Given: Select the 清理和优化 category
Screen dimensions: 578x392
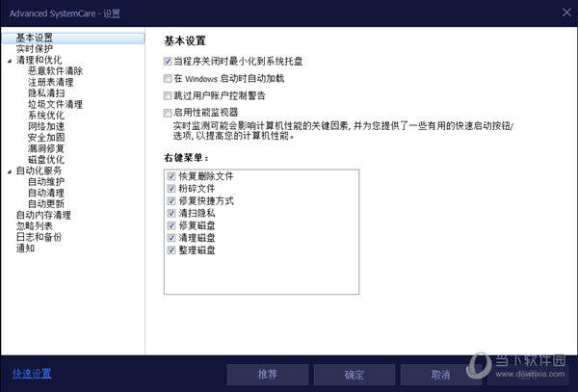Looking at the screenshot, I should [x=39, y=60].
